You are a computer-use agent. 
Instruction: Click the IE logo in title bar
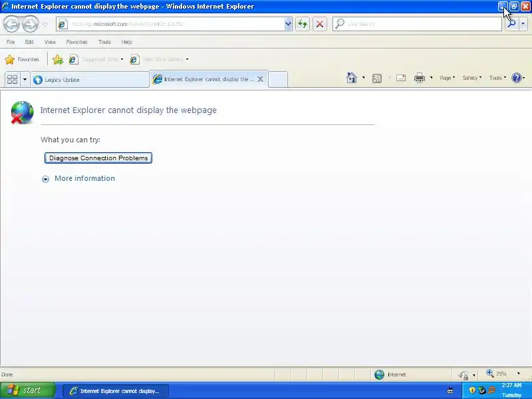click(5, 6)
